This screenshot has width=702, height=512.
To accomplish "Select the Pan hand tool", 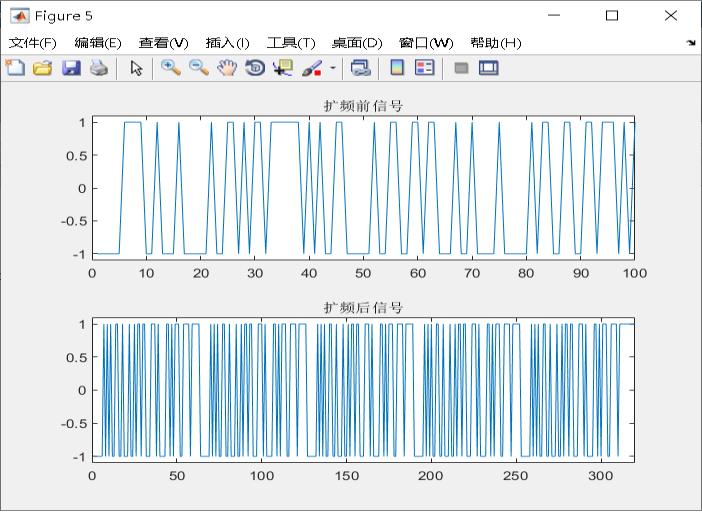I will coord(227,68).
